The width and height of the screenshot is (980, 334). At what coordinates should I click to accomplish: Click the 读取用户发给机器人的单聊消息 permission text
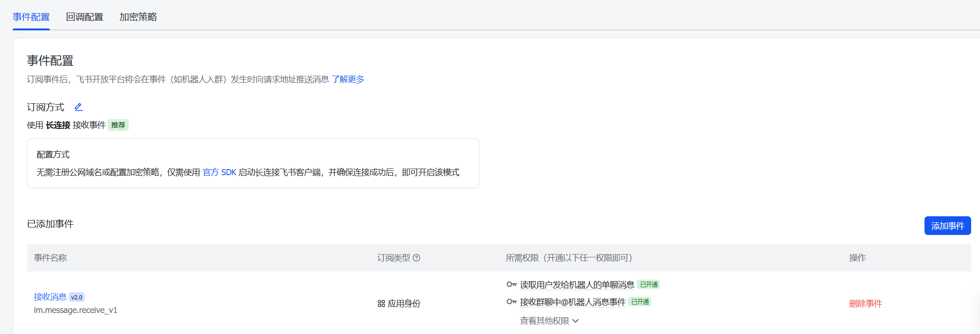tap(577, 285)
